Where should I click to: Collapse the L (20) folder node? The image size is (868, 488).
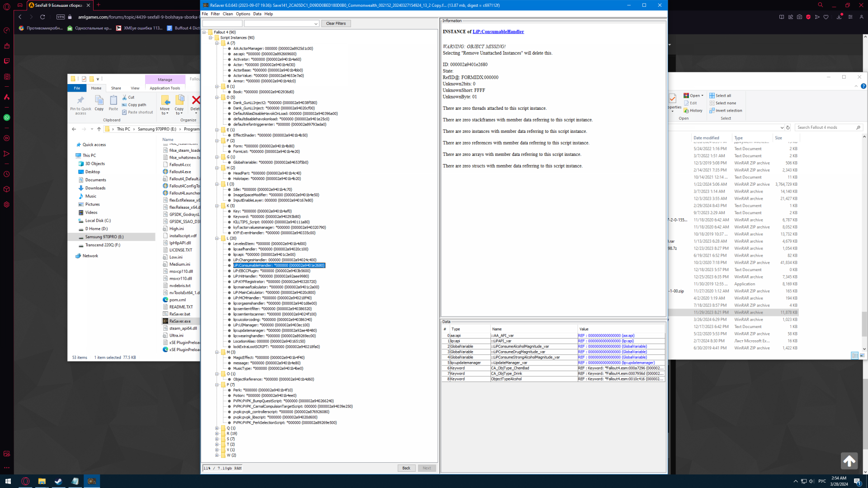pos(217,238)
